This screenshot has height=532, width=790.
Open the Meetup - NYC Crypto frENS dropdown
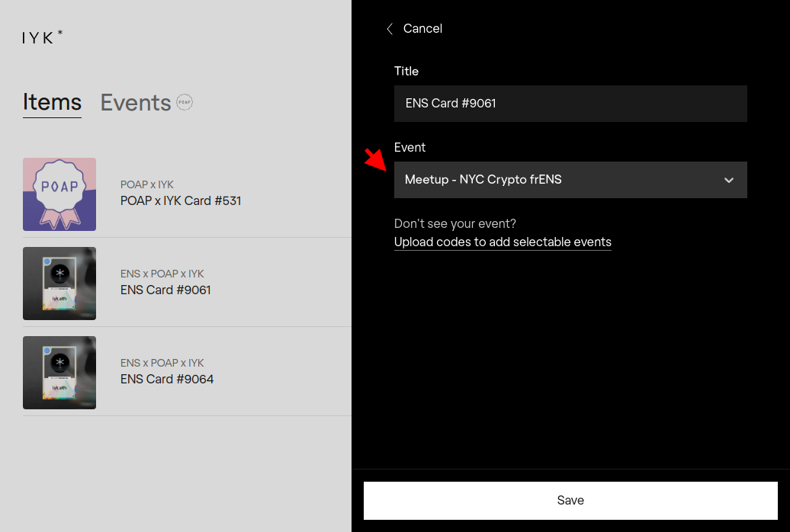(x=570, y=180)
